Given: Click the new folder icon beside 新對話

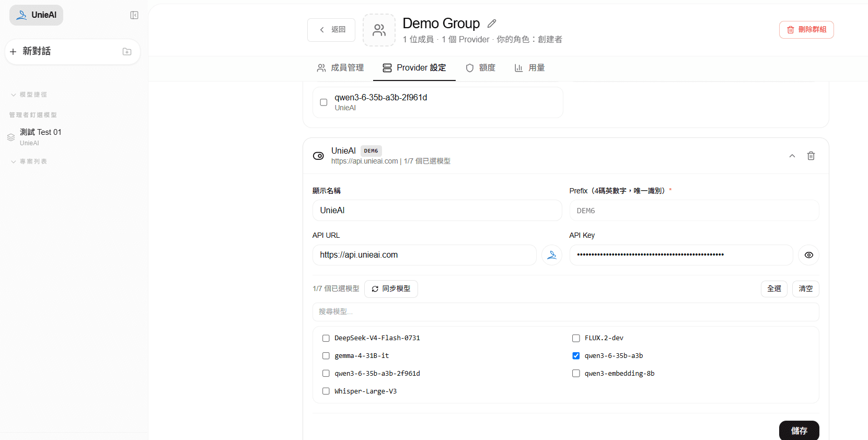Looking at the screenshot, I should [x=127, y=52].
